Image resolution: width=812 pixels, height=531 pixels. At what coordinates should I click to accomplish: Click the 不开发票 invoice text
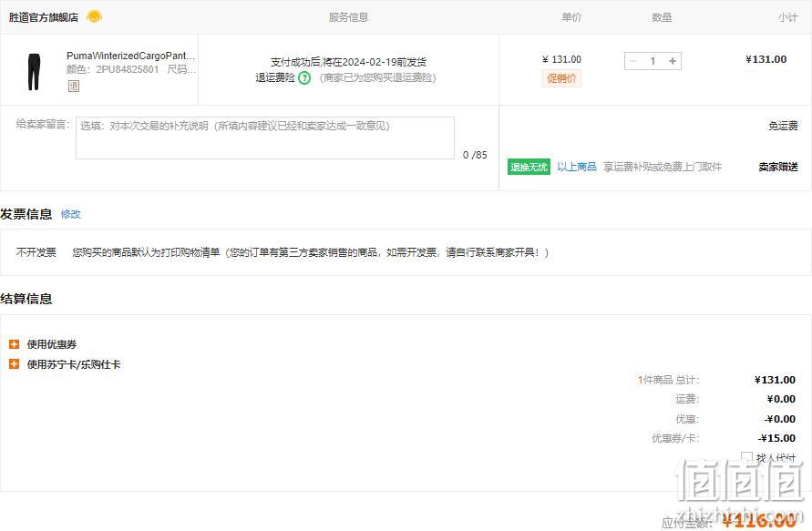click(36, 252)
